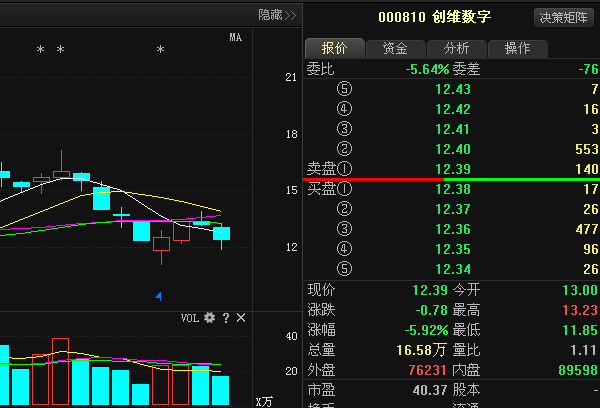Click the blue triangle marker below the candlesticks
This screenshot has height=408, width=600.
coord(159,296)
